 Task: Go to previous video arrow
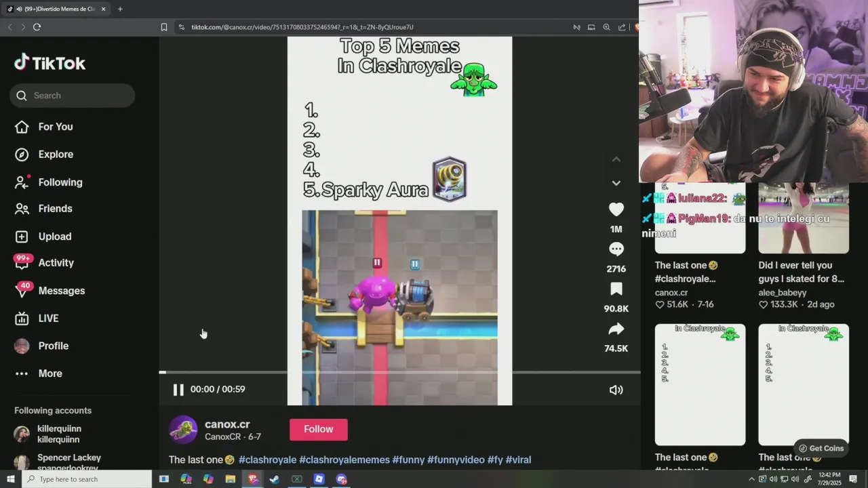coord(616,159)
